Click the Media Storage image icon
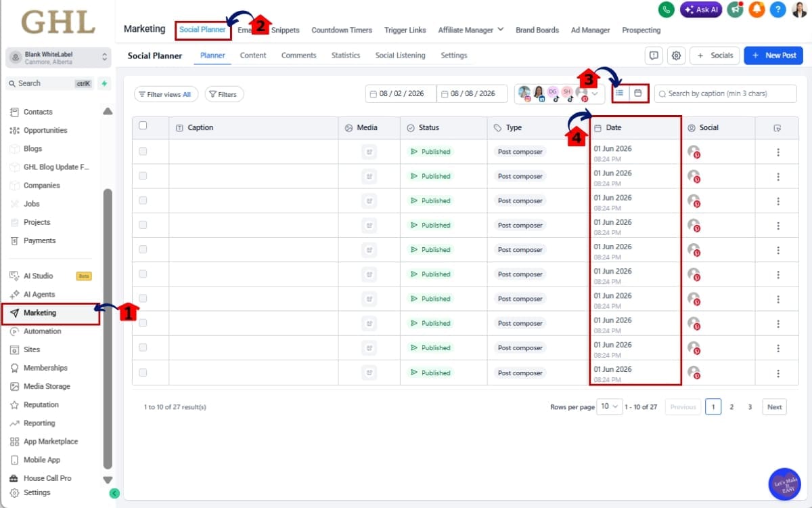 click(x=14, y=386)
